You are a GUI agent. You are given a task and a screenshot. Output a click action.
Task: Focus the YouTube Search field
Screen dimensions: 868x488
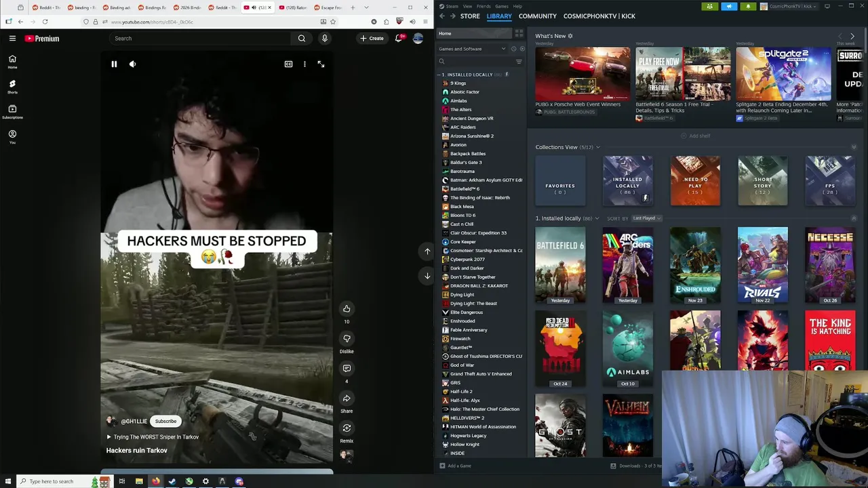[200, 39]
